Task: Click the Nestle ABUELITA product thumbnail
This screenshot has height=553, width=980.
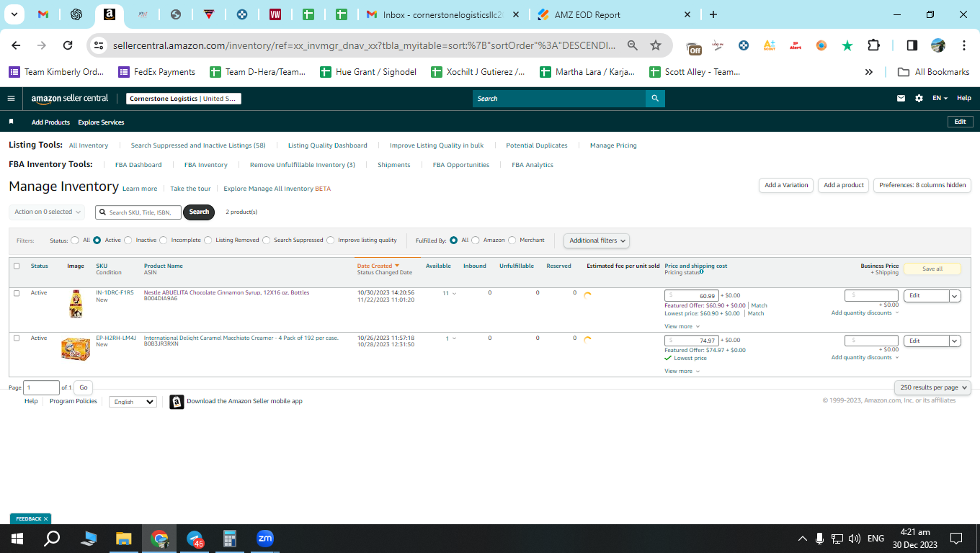Action: (76, 304)
